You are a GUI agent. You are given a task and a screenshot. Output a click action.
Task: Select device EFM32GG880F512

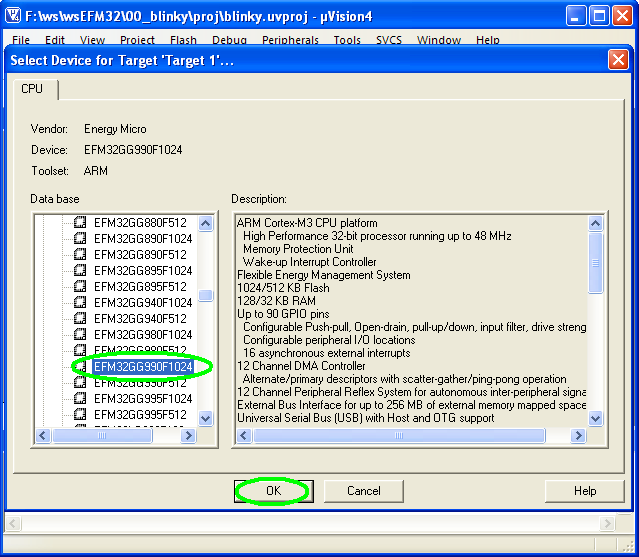pos(140,223)
